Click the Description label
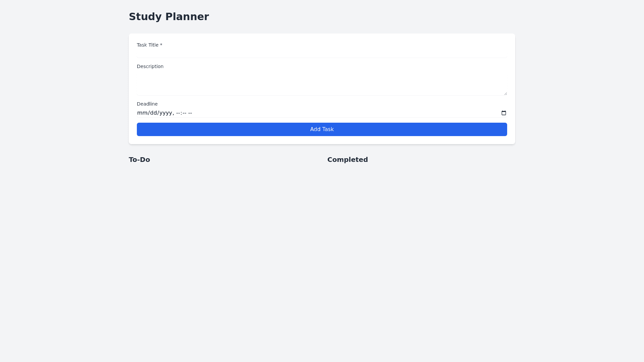The width and height of the screenshot is (644, 362). coord(150,66)
